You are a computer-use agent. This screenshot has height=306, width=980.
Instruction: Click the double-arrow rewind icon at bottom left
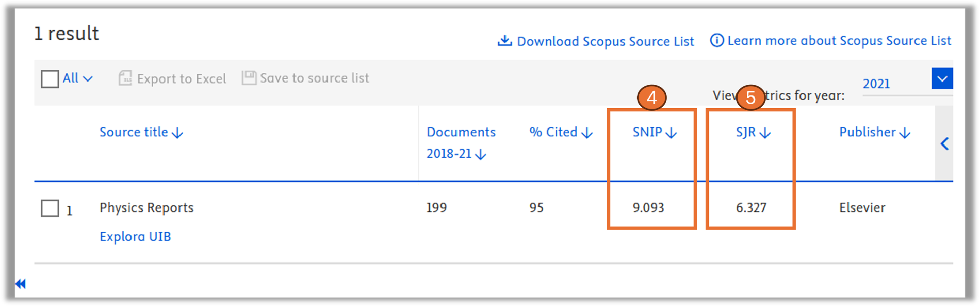point(21,284)
